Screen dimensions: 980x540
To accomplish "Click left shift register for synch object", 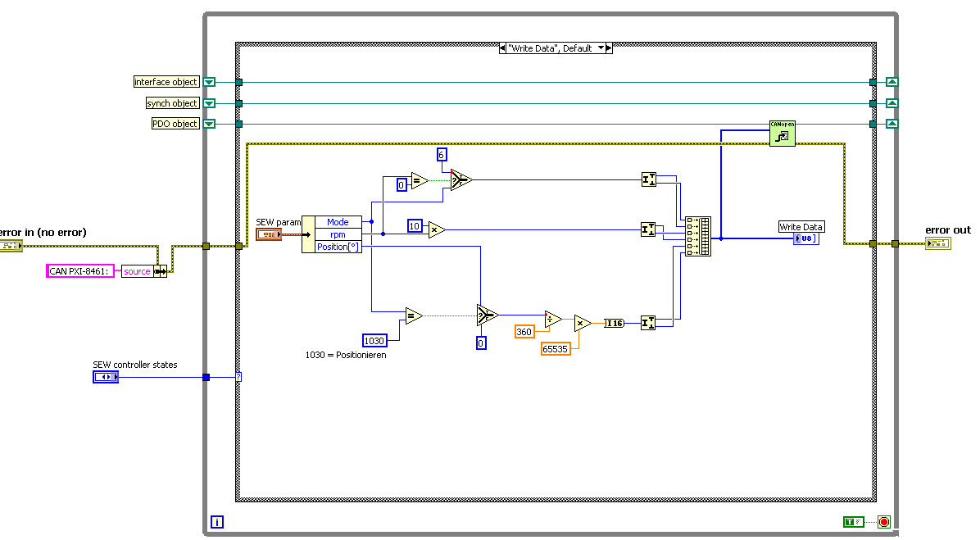I will 210,103.
